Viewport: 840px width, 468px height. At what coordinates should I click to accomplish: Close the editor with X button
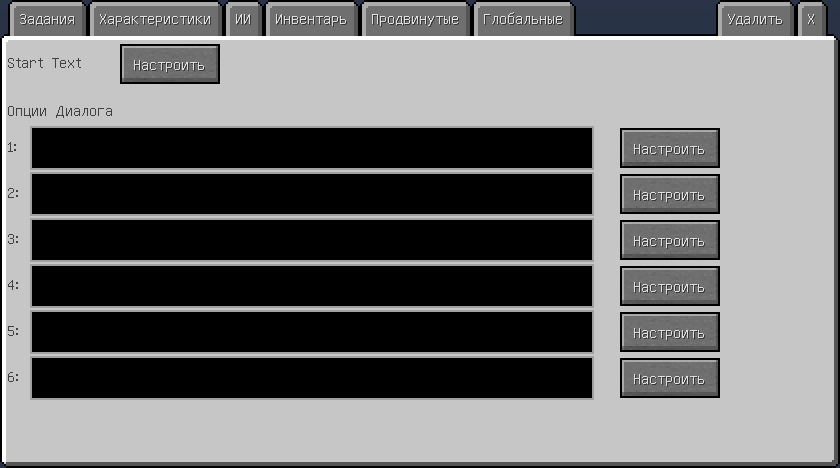(811, 20)
